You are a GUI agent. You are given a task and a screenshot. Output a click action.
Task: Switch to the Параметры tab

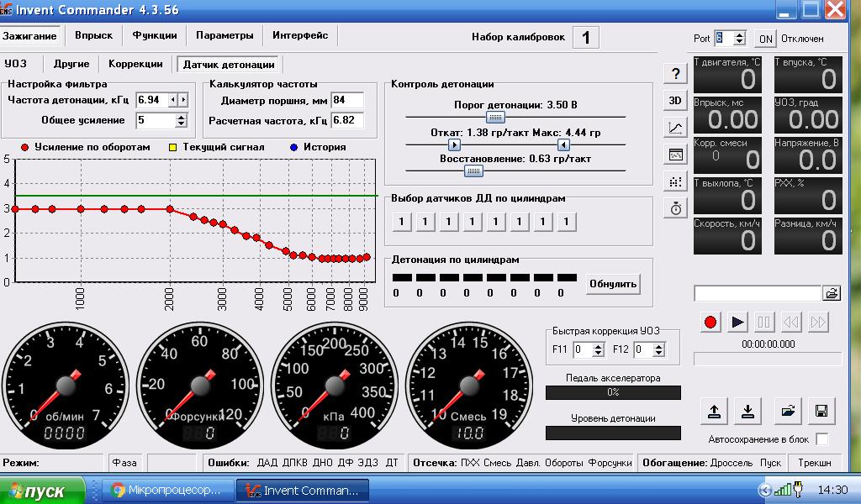pos(224,35)
